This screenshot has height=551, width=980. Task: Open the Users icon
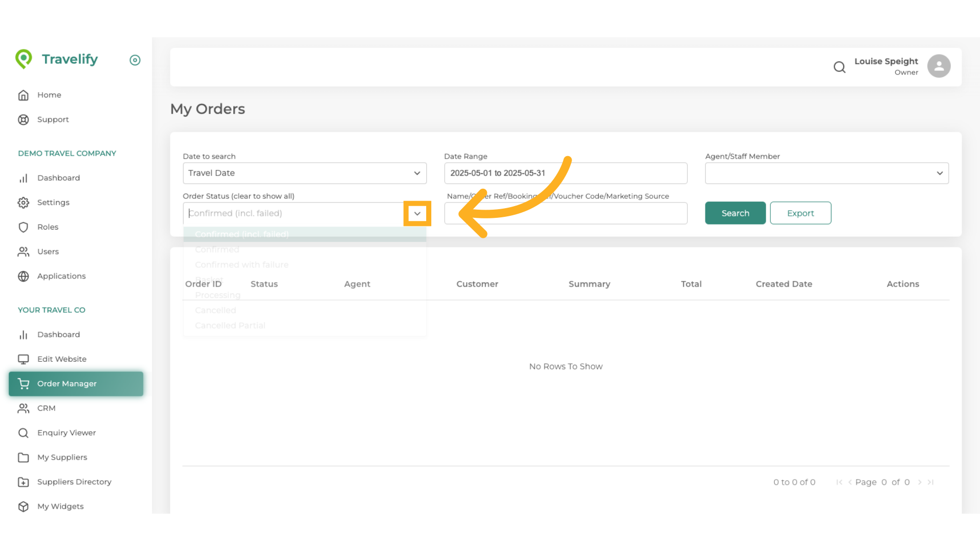[23, 251]
